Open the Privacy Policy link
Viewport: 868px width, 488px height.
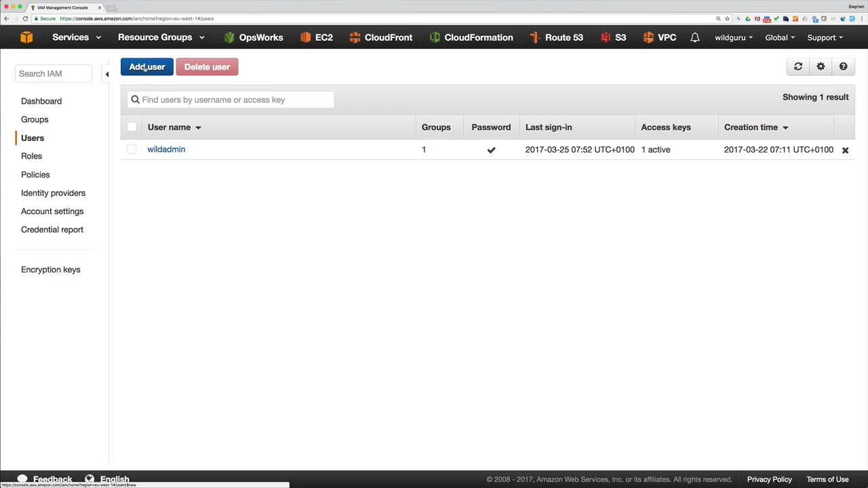coord(770,479)
